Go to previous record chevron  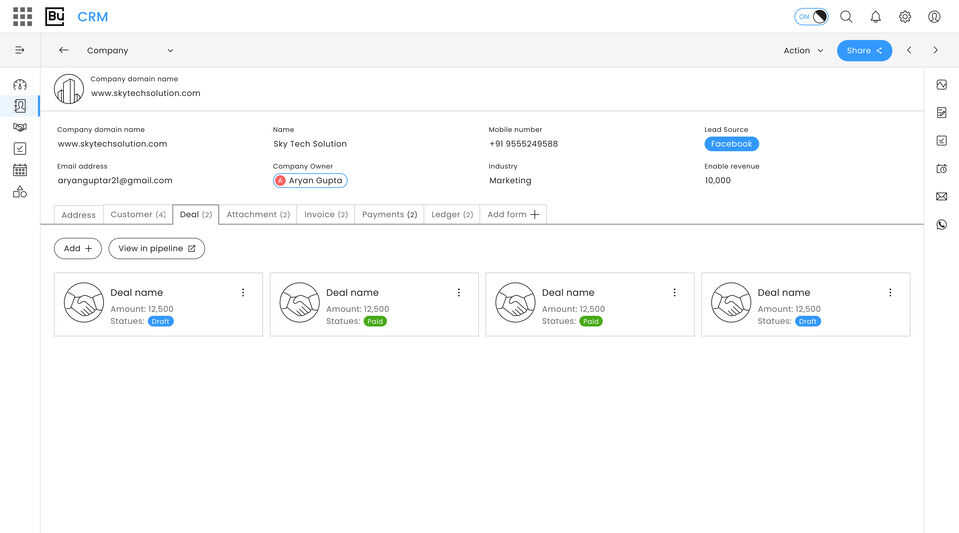tap(909, 50)
